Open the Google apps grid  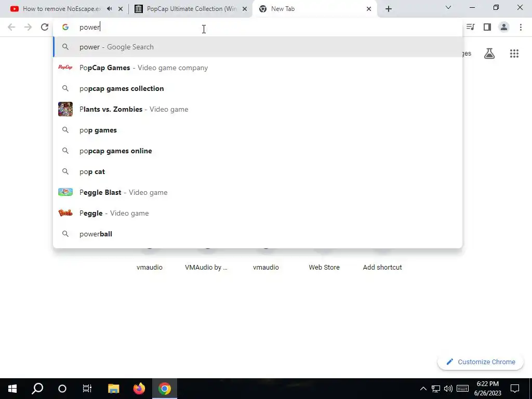point(514,54)
